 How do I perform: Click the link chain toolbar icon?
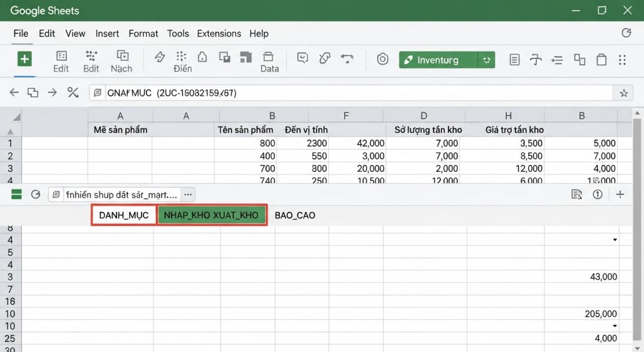click(x=325, y=59)
